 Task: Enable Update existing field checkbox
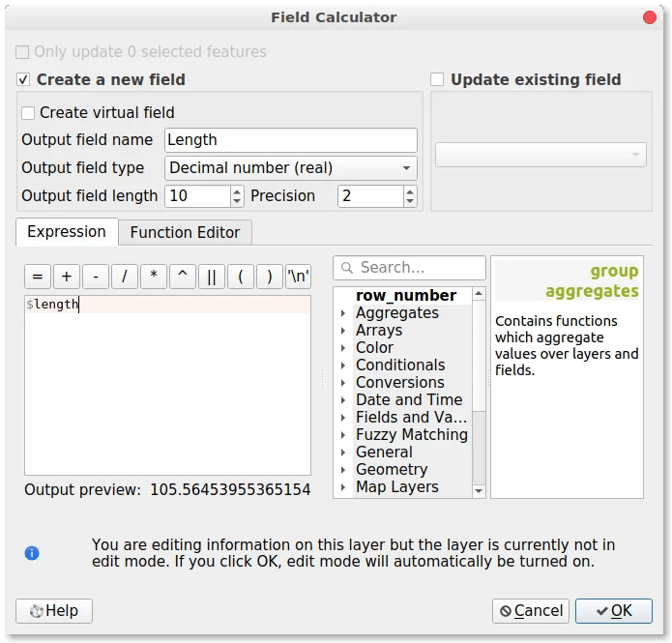coord(437,79)
